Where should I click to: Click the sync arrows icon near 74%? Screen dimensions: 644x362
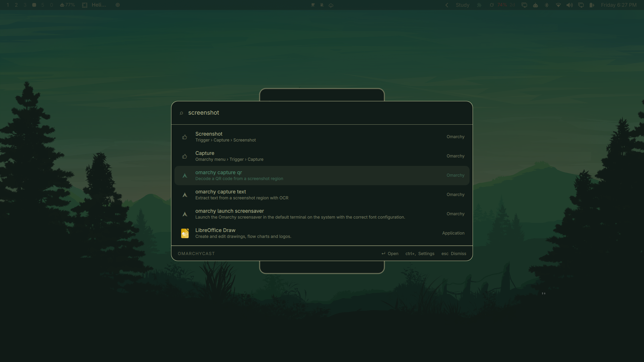click(491, 5)
